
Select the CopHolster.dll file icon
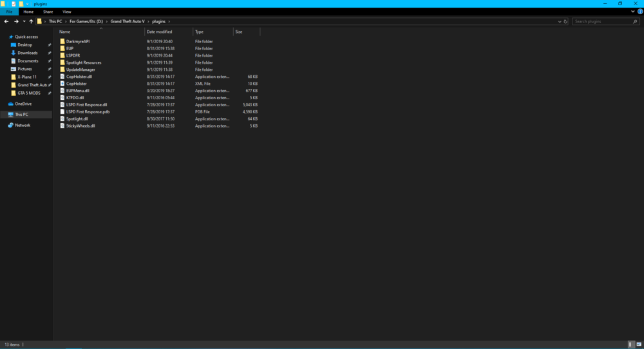coord(62,77)
